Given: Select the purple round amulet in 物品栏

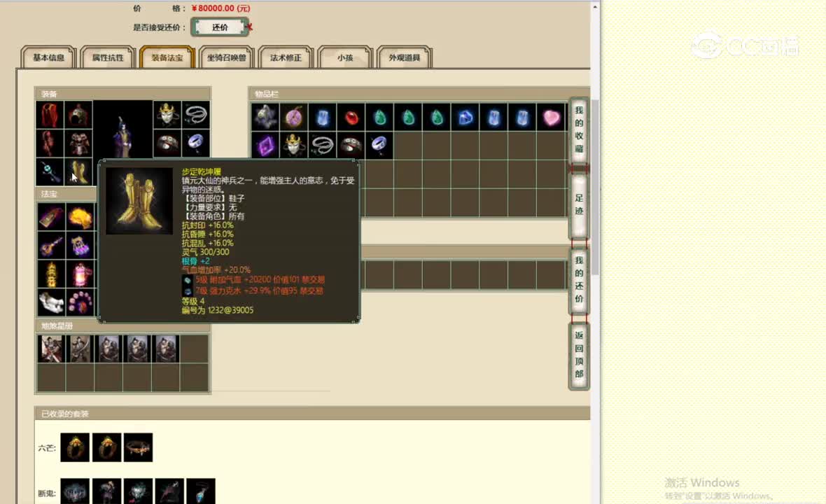Looking at the screenshot, I should (293, 117).
